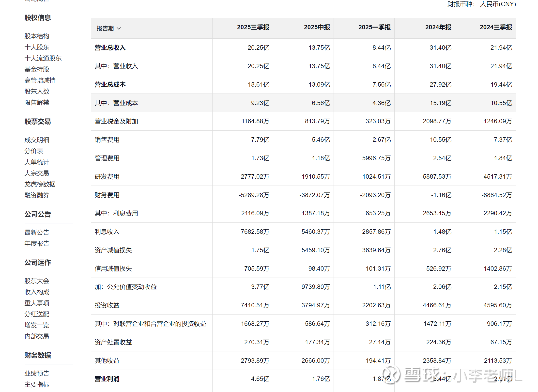Select the 营业总收入 row label
The width and height of the screenshot is (538, 392).
(110, 48)
